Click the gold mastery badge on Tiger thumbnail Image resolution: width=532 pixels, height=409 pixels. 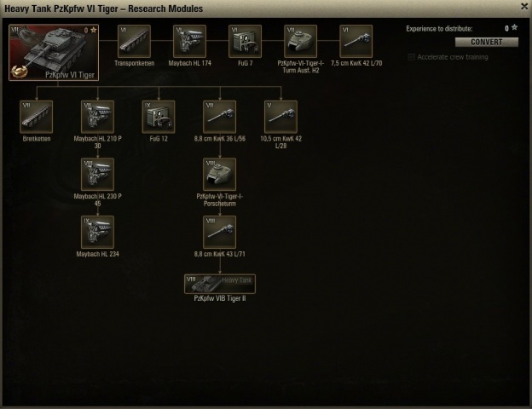tap(18, 72)
